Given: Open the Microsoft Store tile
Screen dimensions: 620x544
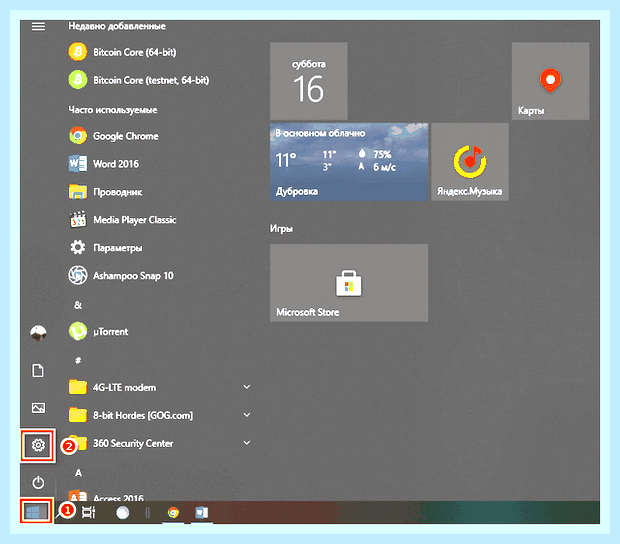Looking at the screenshot, I should [349, 283].
